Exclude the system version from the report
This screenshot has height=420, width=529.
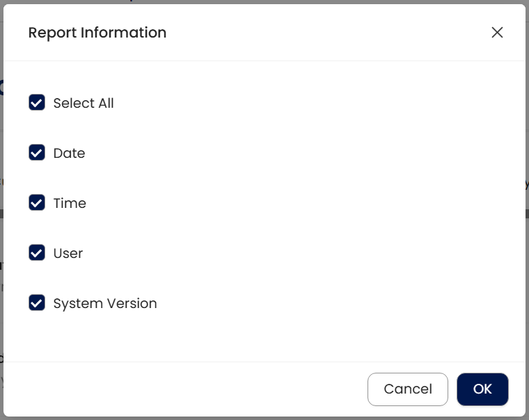point(37,303)
